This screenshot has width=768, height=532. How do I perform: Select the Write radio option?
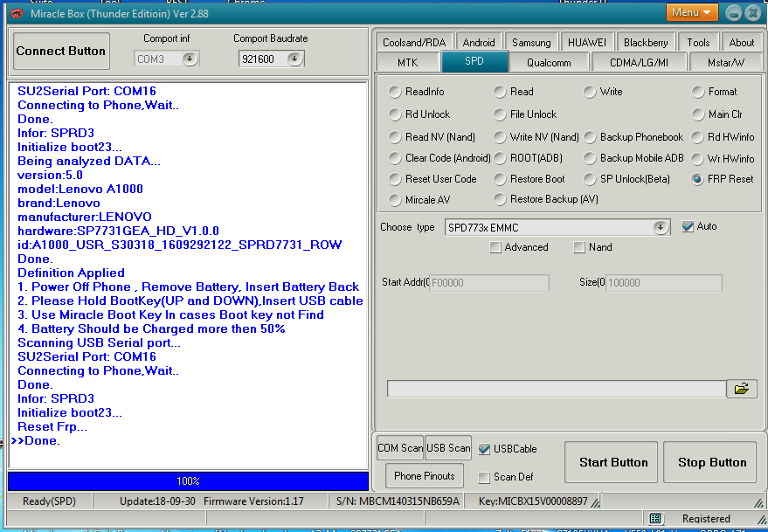(590, 92)
